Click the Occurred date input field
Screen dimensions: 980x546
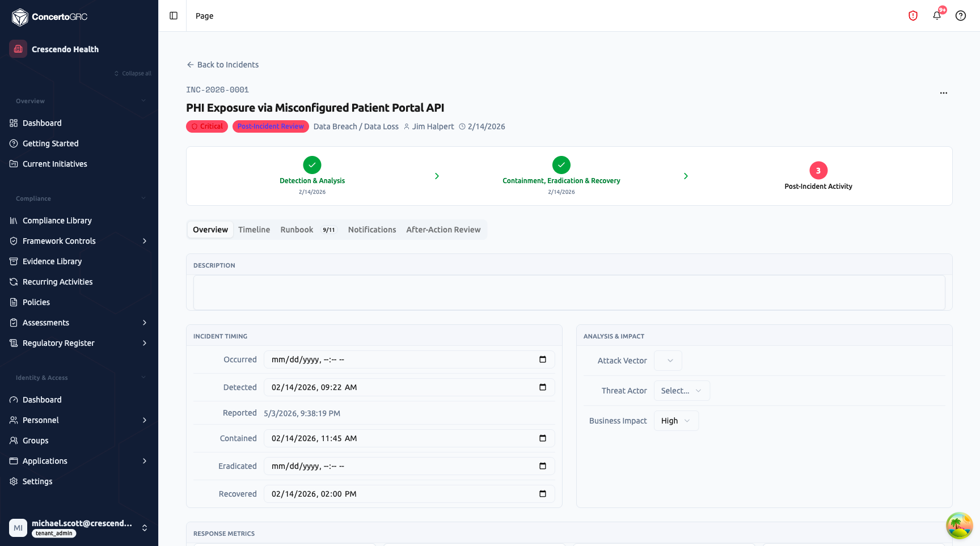pos(409,359)
